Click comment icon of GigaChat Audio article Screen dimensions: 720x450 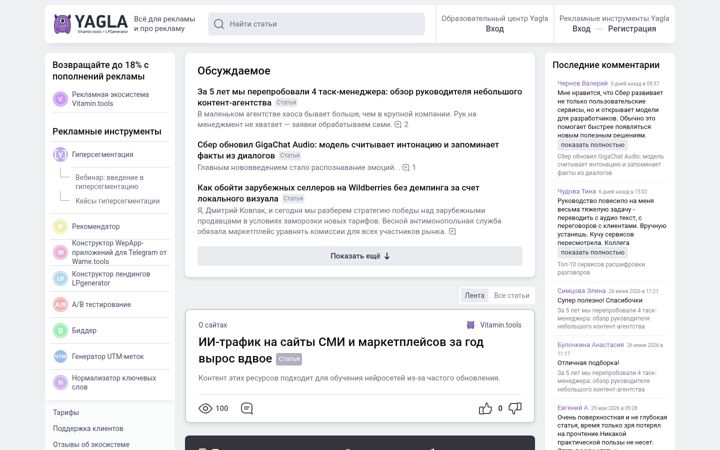[405, 168]
